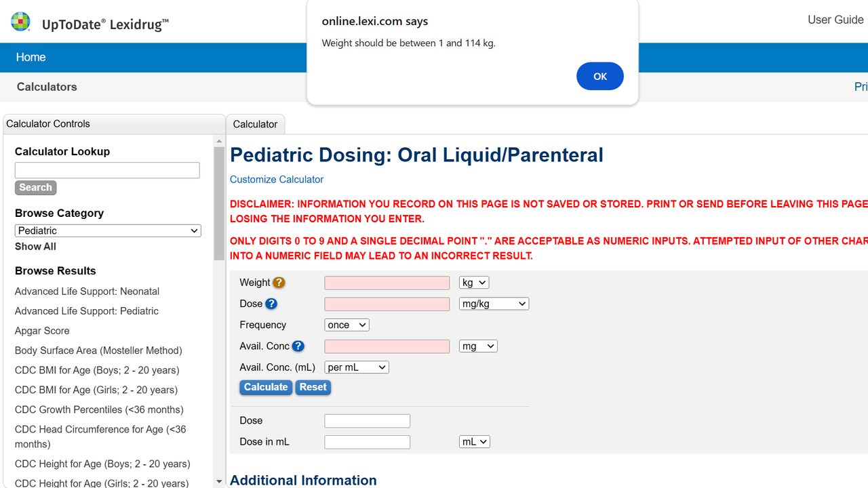Screen dimensions: 868x488
Task: Click the sidebar scroll up arrow
Action: click(x=218, y=142)
